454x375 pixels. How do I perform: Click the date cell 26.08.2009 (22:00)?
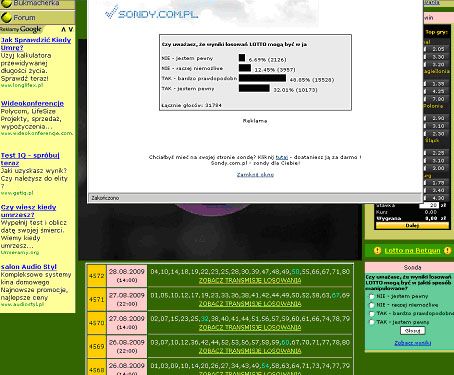(127, 346)
